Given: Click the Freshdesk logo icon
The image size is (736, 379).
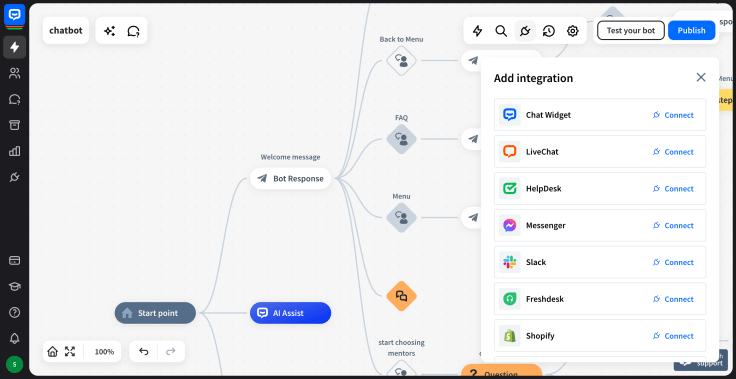Looking at the screenshot, I should 510,299.
